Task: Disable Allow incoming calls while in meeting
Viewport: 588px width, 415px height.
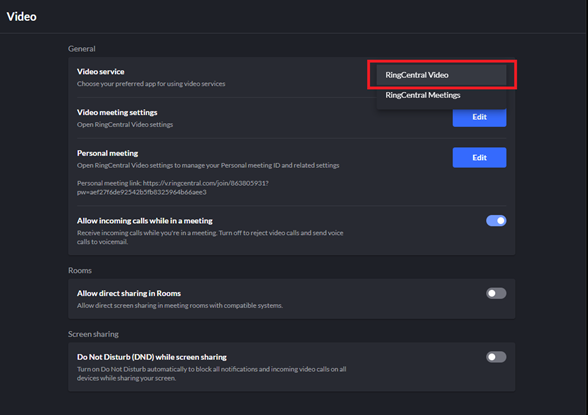Action: pos(496,221)
